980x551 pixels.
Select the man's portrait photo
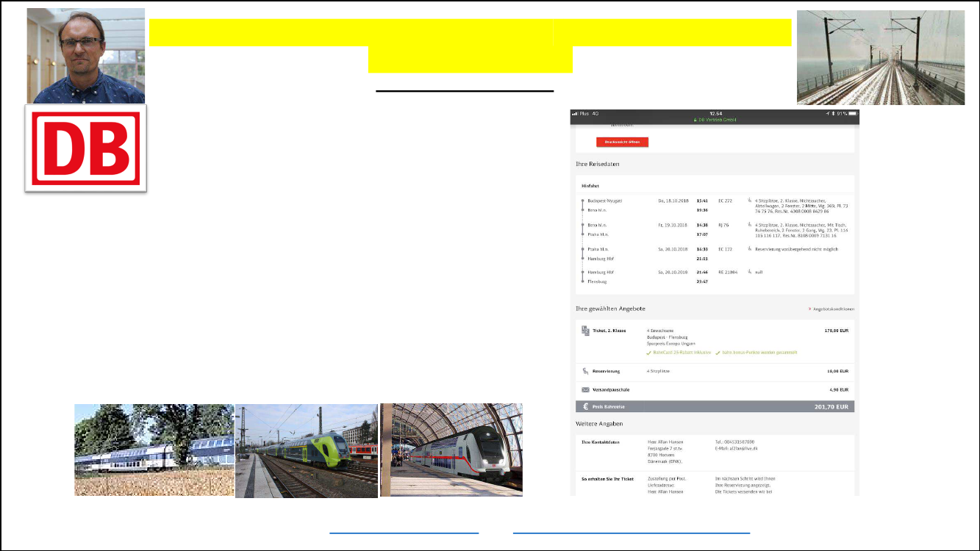(x=86, y=56)
